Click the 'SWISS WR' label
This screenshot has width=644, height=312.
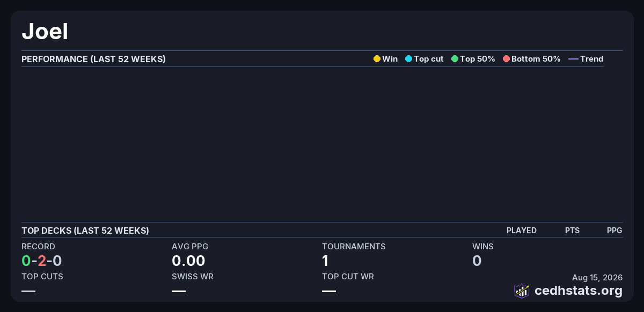coord(193,277)
